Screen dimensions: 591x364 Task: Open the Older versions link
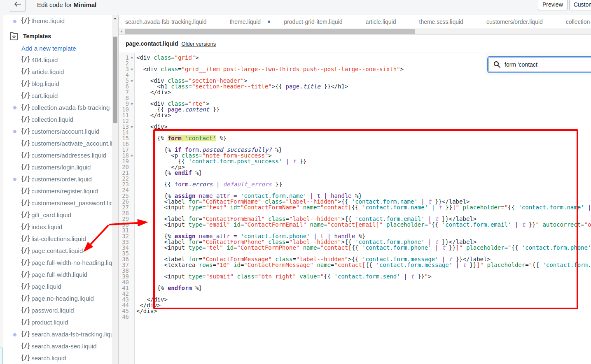tap(199, 44)
